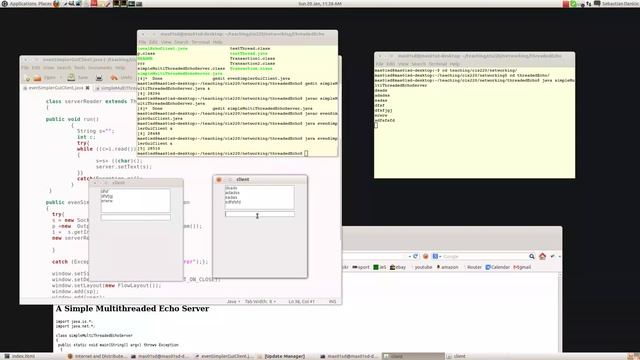The image size is (640, 360).
Task: Open gedit Documents menu
Action: tap(100, 68)
